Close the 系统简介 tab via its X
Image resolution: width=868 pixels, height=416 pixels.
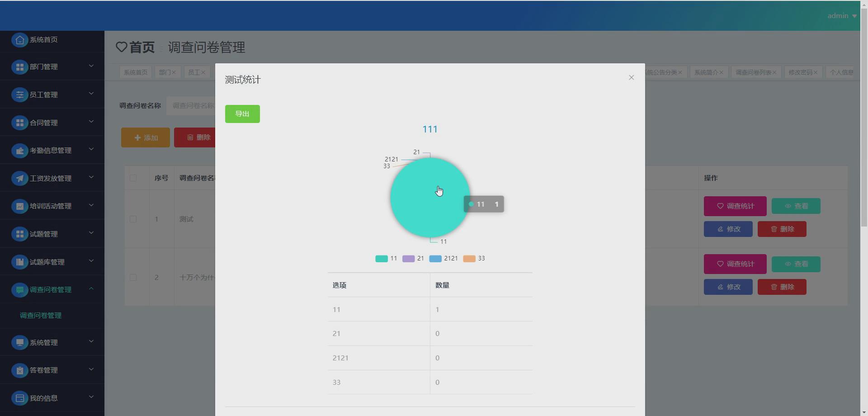(x=721, y=72)
